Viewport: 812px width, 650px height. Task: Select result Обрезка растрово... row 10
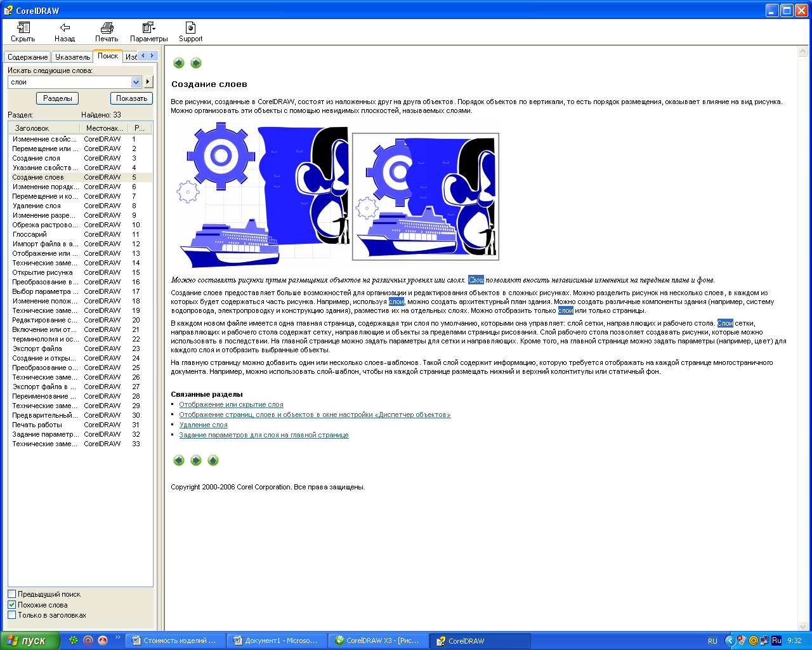80,225
